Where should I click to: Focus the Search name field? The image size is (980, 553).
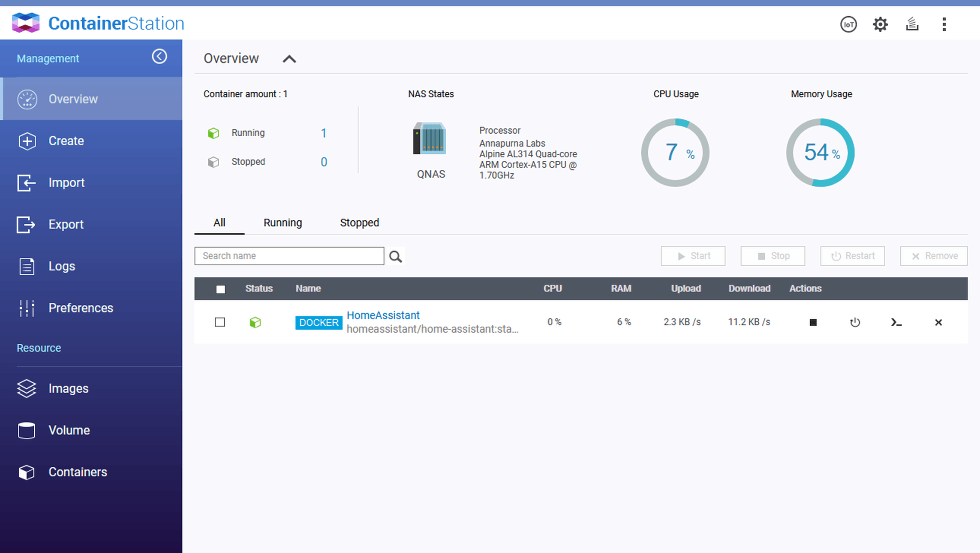point(289,256)
